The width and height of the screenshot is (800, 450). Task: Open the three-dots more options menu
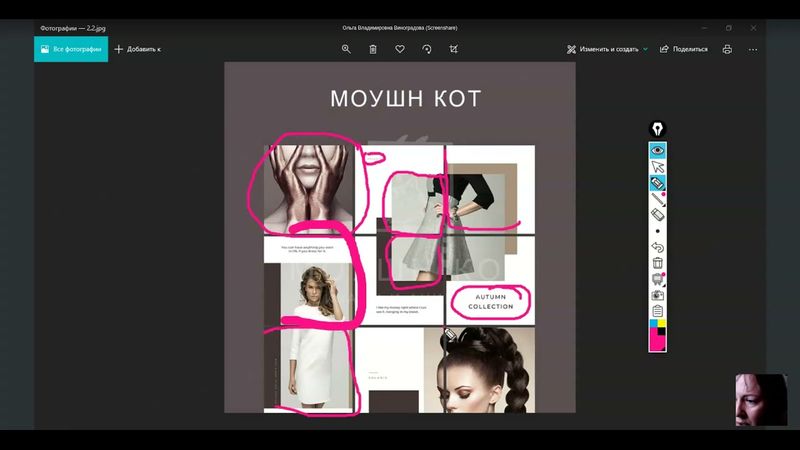point(753,49)
